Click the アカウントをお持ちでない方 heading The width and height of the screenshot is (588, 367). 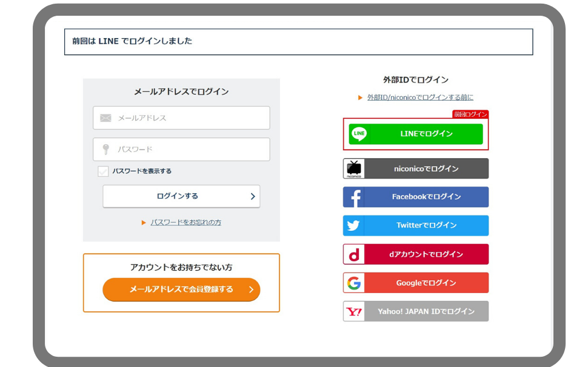pyautogui.click(x=181, y=268)
